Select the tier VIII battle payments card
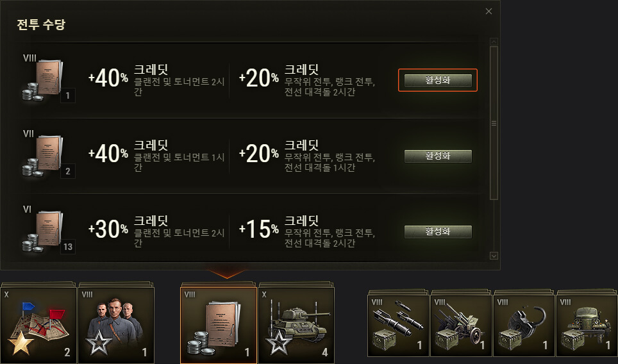The image size is (618, 364). point(219,325)
